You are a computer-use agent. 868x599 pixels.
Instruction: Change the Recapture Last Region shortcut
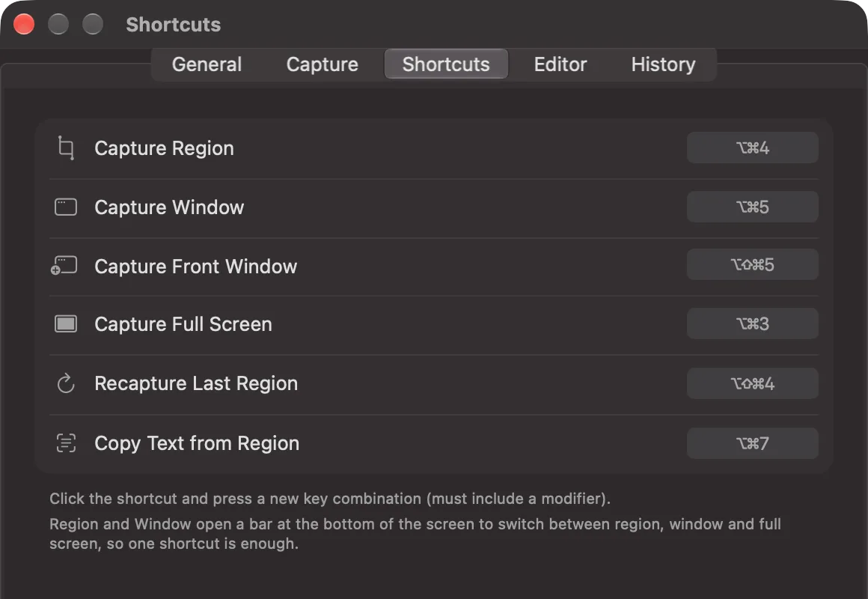pos(752,383)
